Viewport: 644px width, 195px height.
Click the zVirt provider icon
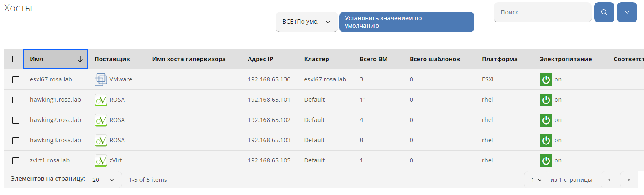pyautogui.click(x=101, y=161)
